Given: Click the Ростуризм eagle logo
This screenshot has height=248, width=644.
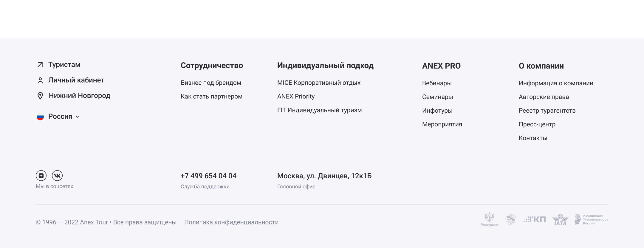Looking at the screenshot, I should click(489, 219).
